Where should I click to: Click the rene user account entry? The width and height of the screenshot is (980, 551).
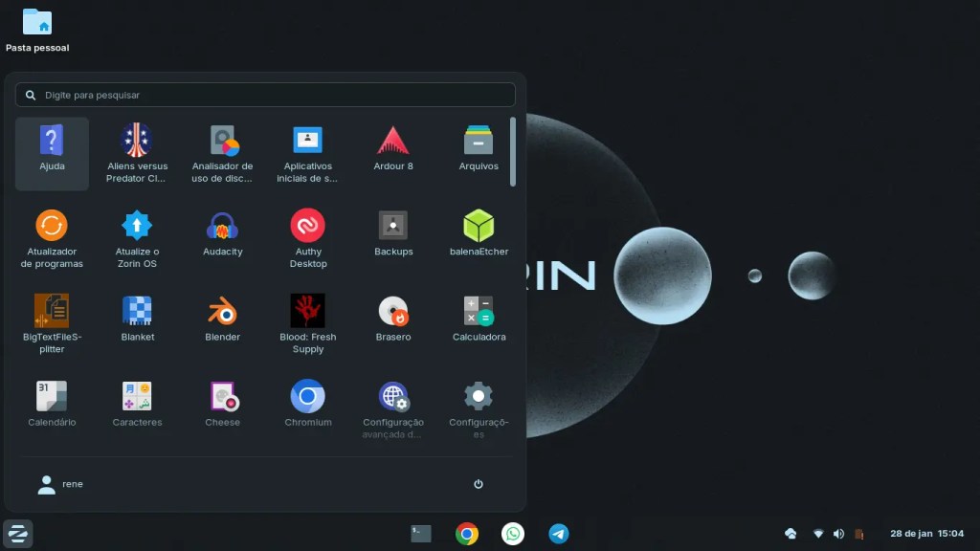(x=61, y=484)
